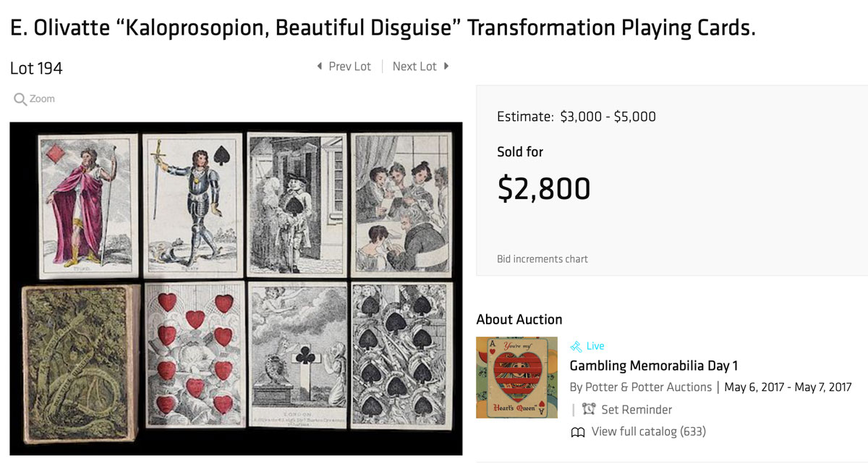Viewport: 868px width, 467px height.
Task: Click the open book catalog icon
Action: tap(577, 432)
